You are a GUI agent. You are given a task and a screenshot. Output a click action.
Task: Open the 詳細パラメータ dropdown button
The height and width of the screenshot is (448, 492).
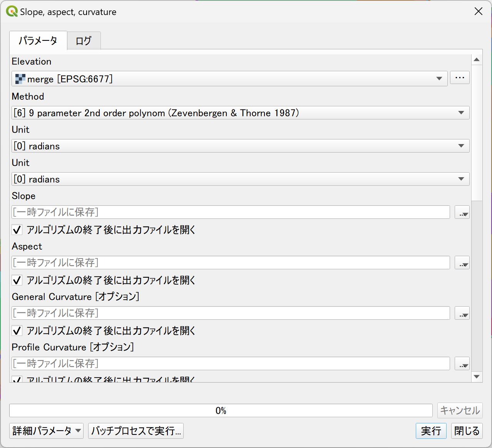coord(46,431)
